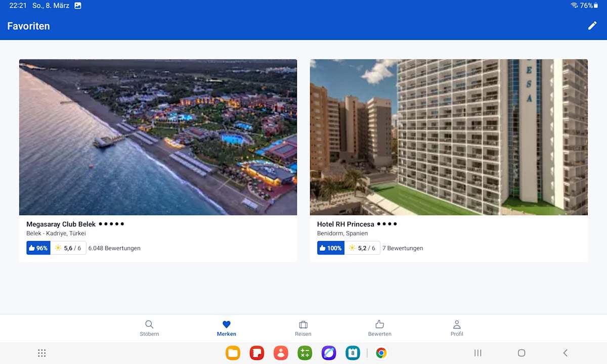Go to the Bewerten thumbs-up tab
The height and width of the screenshot is (364, 607).
tap(379, 328)
